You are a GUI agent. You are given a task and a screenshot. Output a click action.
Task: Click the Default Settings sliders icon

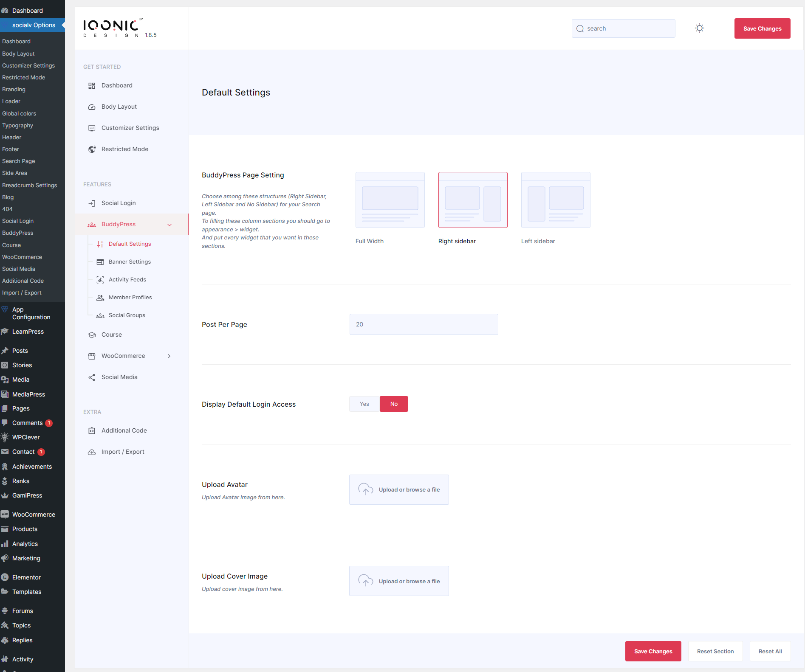pos(100,244)
